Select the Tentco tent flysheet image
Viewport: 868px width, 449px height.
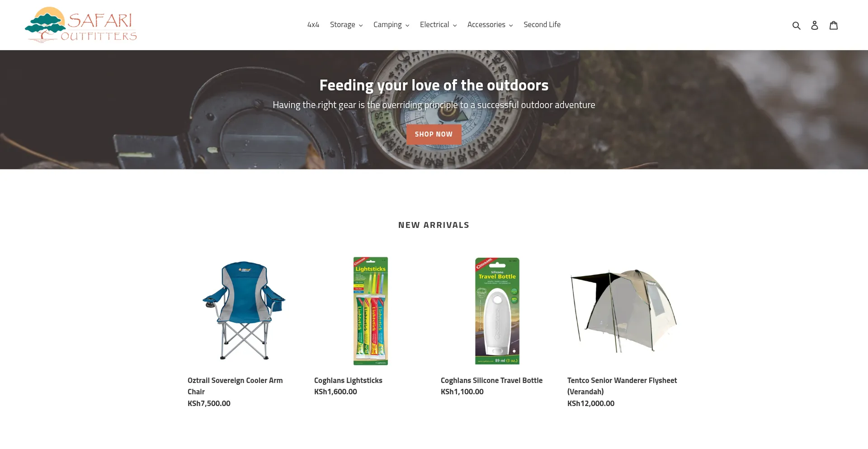(624, 311)
